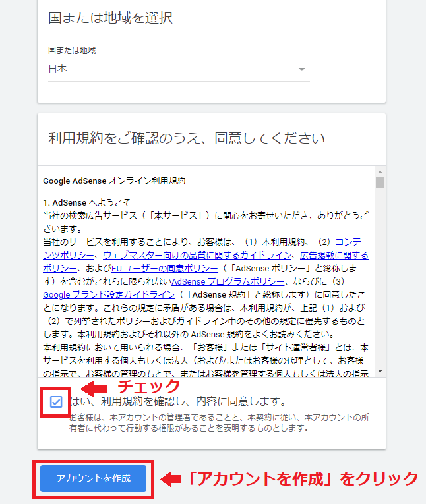Open ウェブマスター向けの品質に関するガイドライン link
Screen dimensions: 426x504
click(197, 255)
